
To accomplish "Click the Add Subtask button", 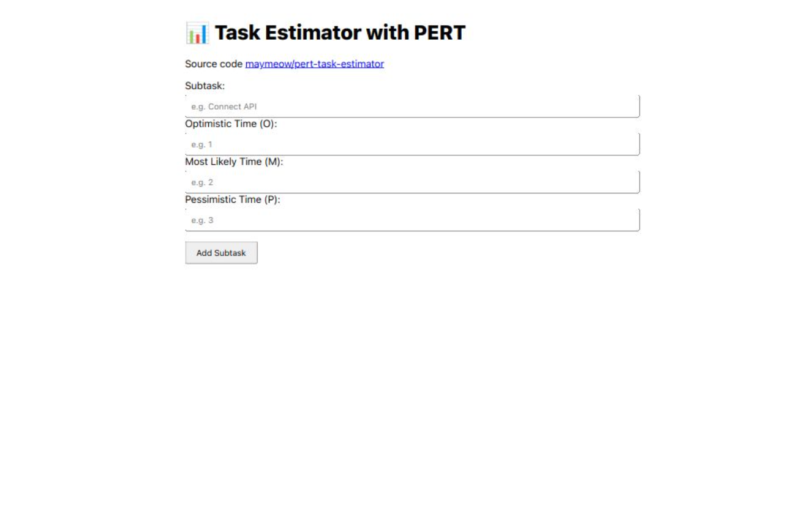I will tap(221, 252).
